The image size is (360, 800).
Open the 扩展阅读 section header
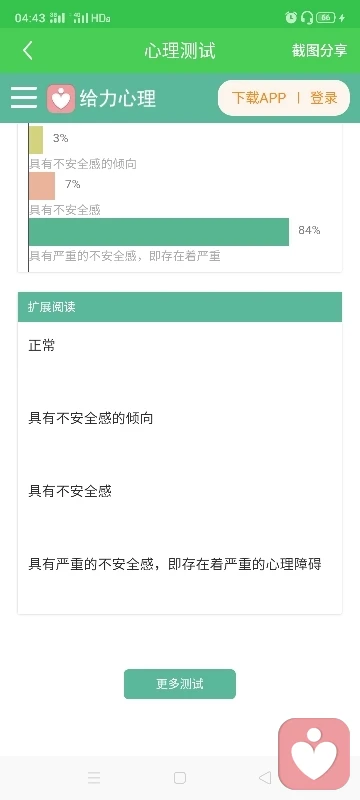coord(180,307)
